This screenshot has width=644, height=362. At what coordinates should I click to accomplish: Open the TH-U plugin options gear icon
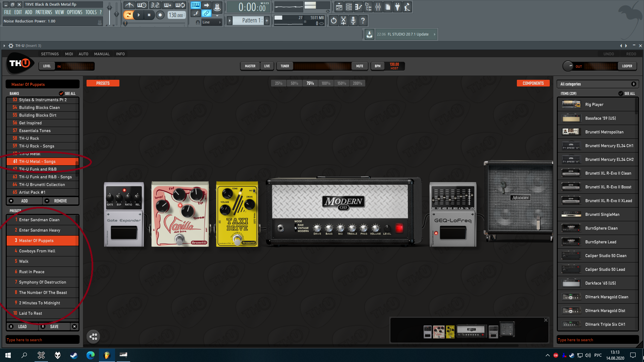(11, 46)
